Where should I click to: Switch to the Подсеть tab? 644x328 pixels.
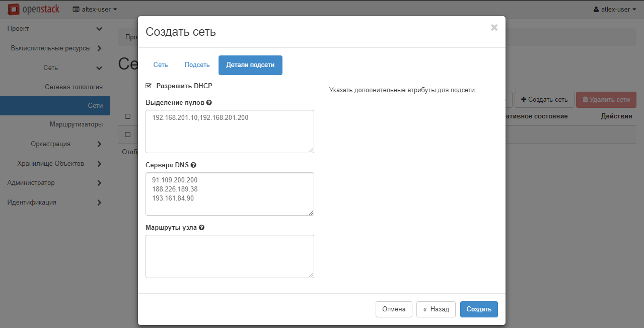[197, 65]
